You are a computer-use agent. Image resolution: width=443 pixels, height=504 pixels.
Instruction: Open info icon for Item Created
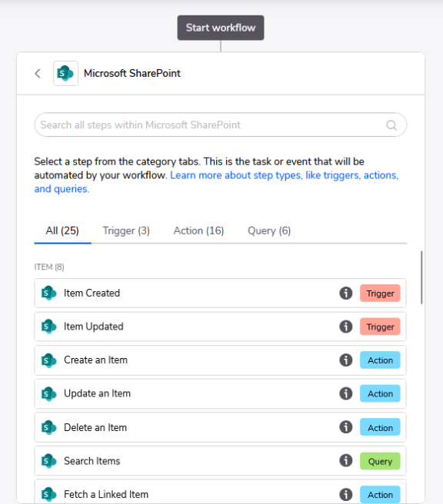click(x=346, y=293)
